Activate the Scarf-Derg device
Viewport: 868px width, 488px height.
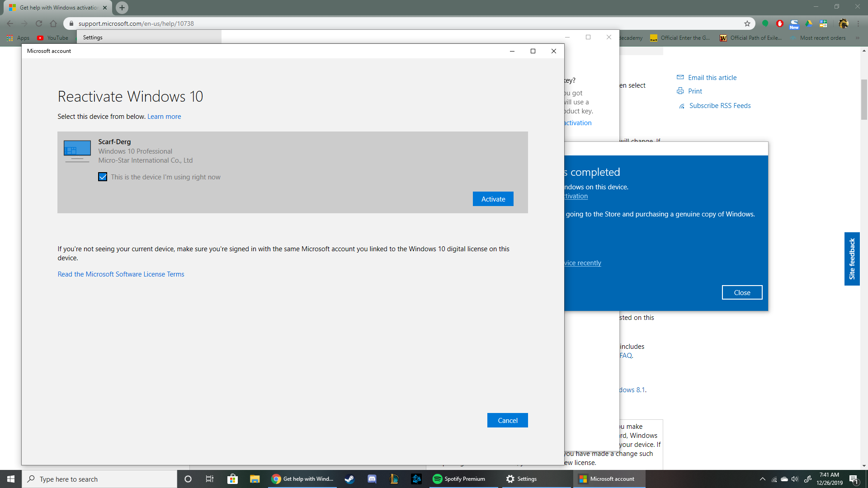493,199
